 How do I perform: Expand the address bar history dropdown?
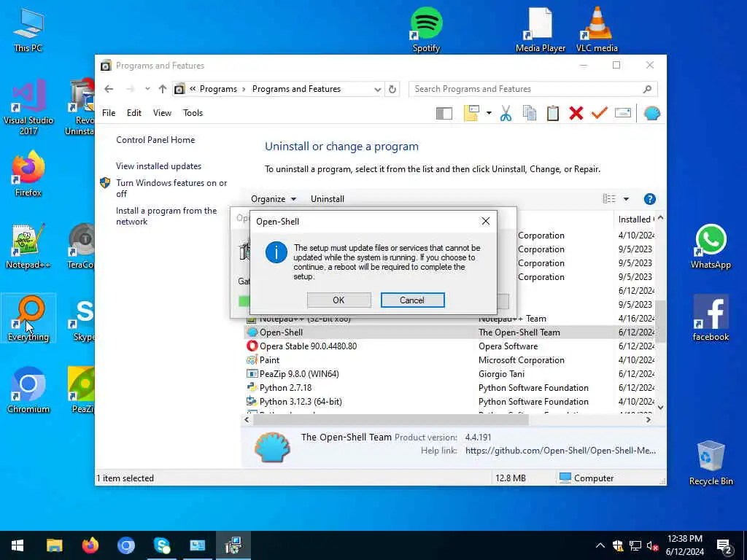point(377,89)
